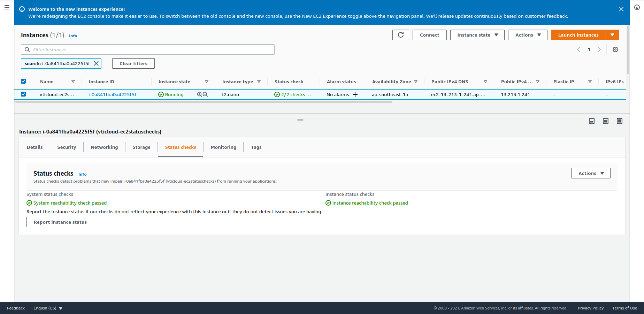The height and width of the screenshot is (314, 644).
Task: Zoom in on instance state filter
Action: pos(199,94)
